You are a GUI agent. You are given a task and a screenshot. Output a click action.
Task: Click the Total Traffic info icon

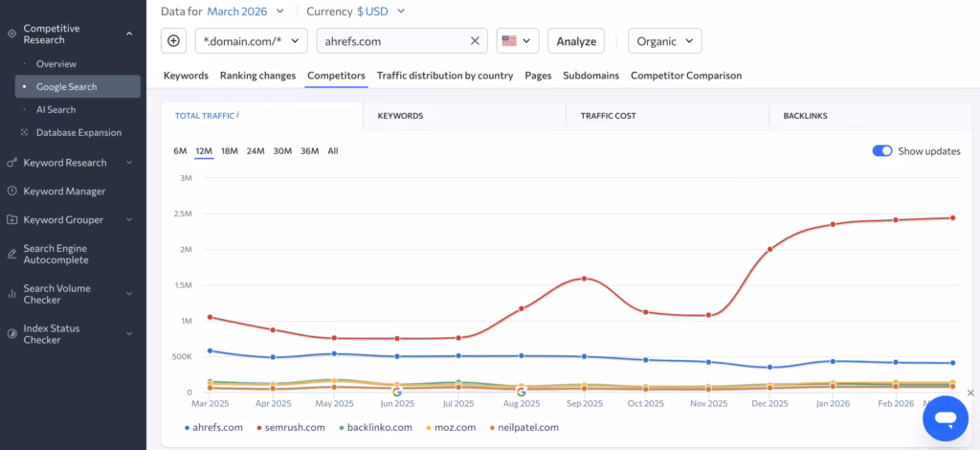click(x=238, y=114)
